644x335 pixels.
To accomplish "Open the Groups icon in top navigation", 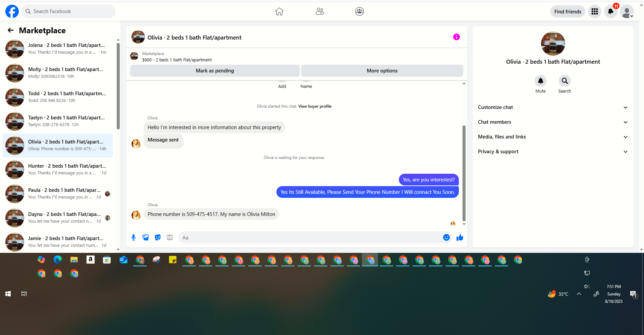I will (x=360, y=11).
